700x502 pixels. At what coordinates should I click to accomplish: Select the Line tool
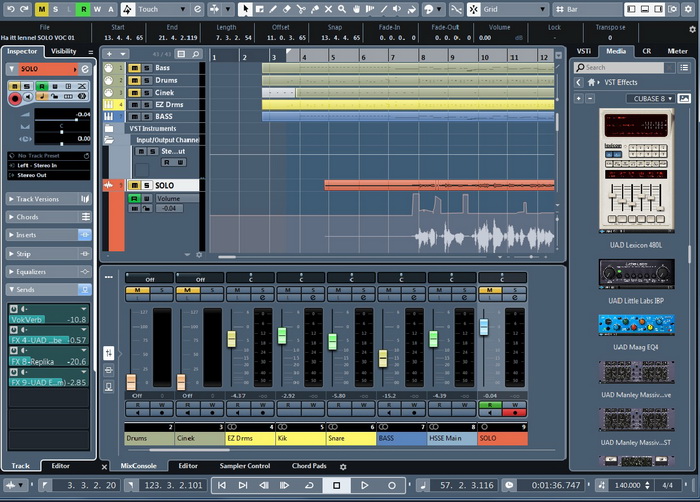384,9
